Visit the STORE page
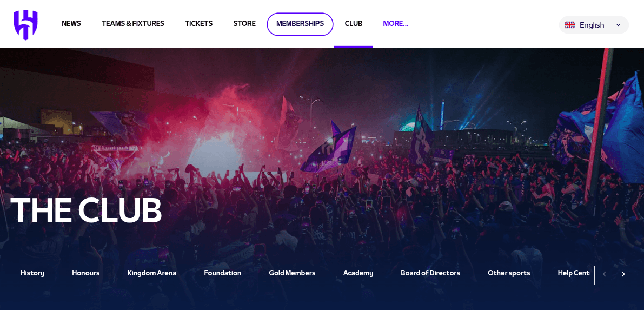The width and height of the screenshot is (644, 310). (x=244, y=24)
